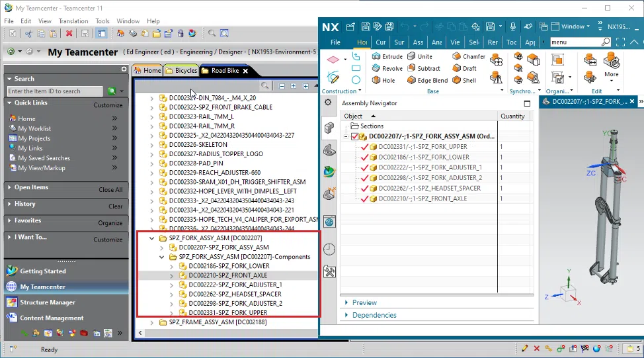Switch to the Bicycles tab
Screen dimensions: 644x358
pyautogui.click(x=182, y=71)
